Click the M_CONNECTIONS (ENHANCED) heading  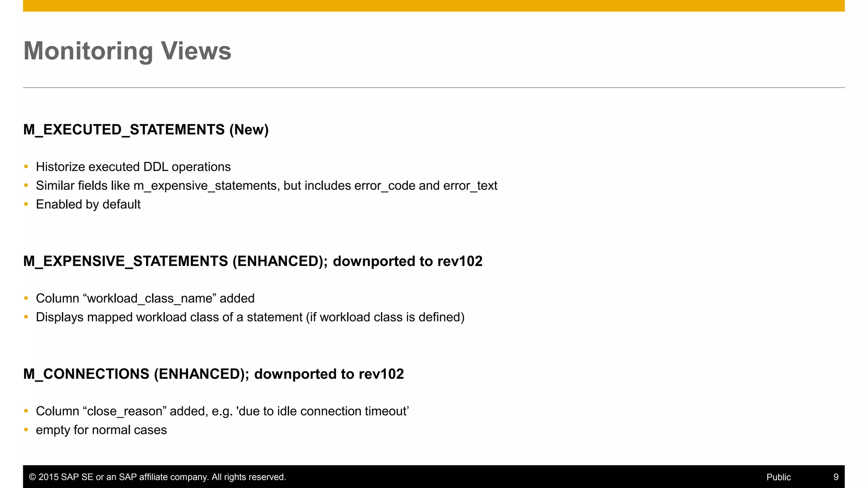214,374
